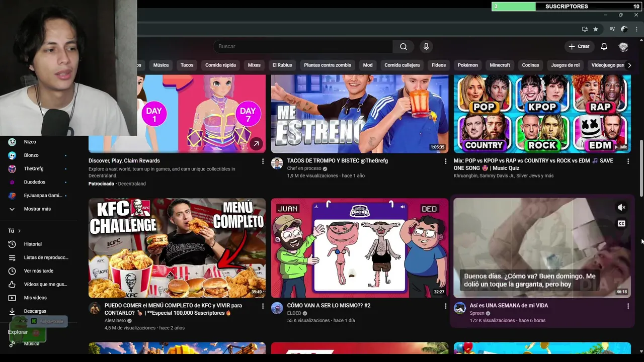
Task: Play the POP vs KPOP mix thumbnail
Action: click(x=542, y=114)
